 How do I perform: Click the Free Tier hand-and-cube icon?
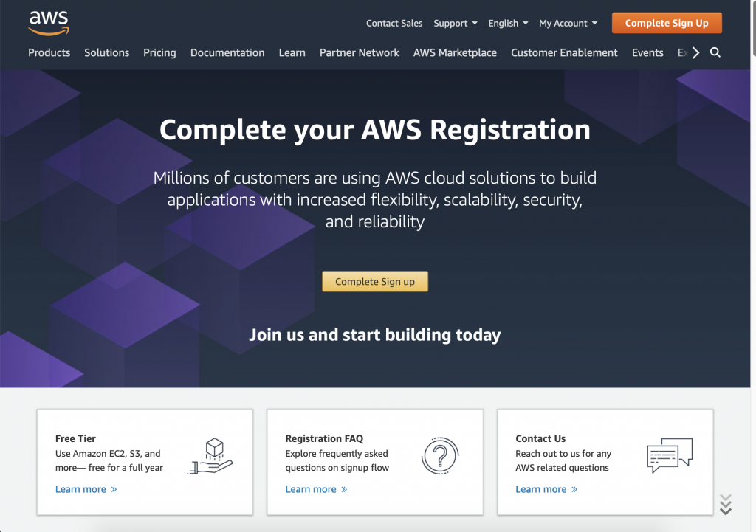210,456
